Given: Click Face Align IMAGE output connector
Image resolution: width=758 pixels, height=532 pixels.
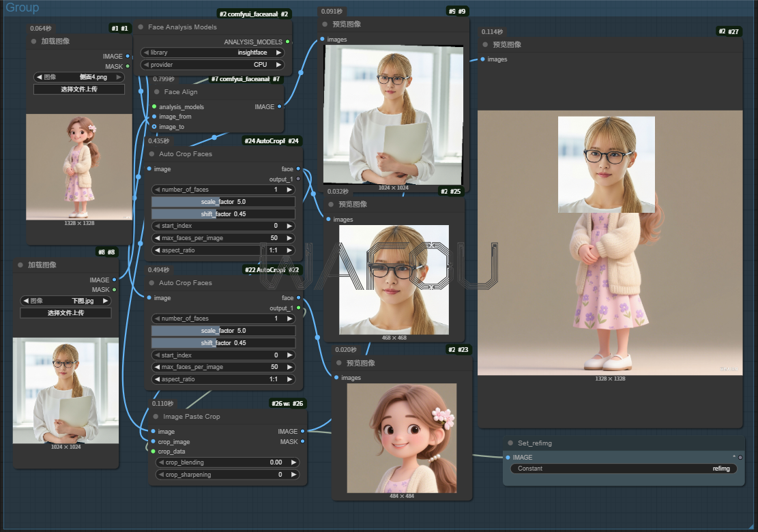Looking at the screenshot, I should (x=280, y=107).
